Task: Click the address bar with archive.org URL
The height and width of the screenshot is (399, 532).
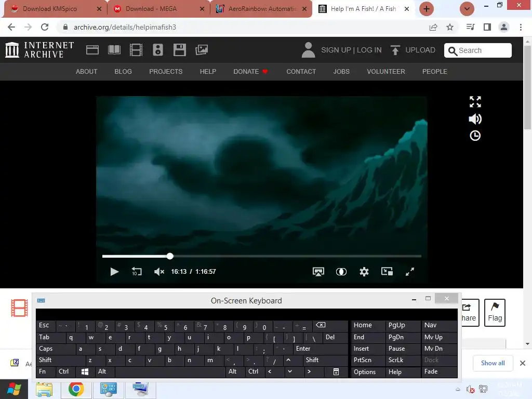Action: pyautogui.click(x=244, y=27)
